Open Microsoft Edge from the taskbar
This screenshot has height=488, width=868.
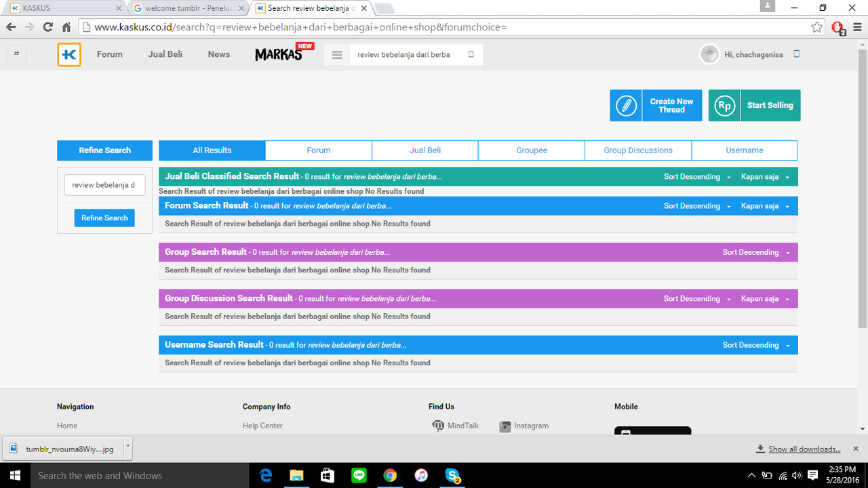pyautogui.click(x=266, y=476)
